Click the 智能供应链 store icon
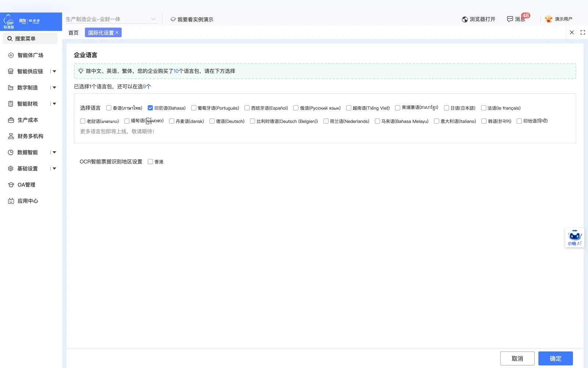This screenshot has width=588, height=368. [x=11, y=71]
